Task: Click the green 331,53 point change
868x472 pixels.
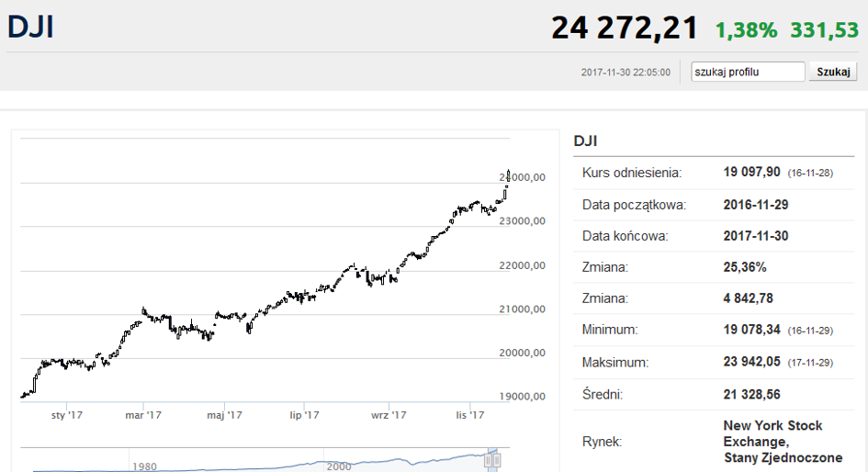Action: coord(824,30)
